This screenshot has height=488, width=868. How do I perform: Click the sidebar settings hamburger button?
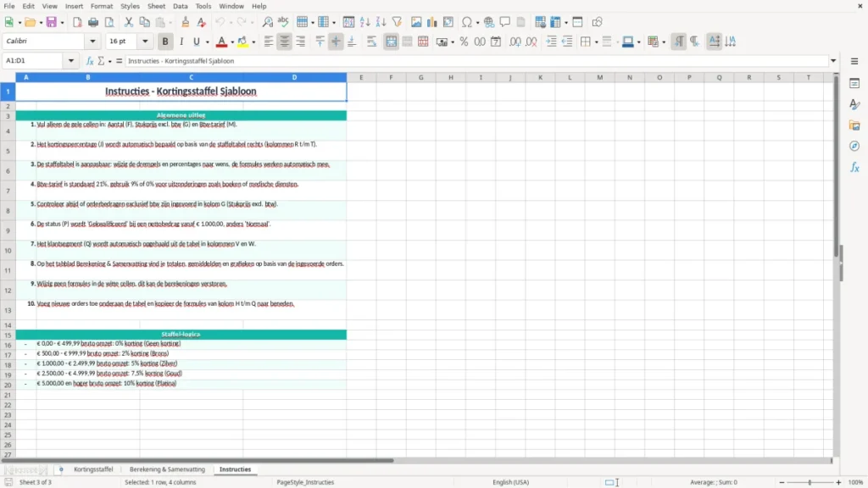pyautogui.click(x=854, y=61)
